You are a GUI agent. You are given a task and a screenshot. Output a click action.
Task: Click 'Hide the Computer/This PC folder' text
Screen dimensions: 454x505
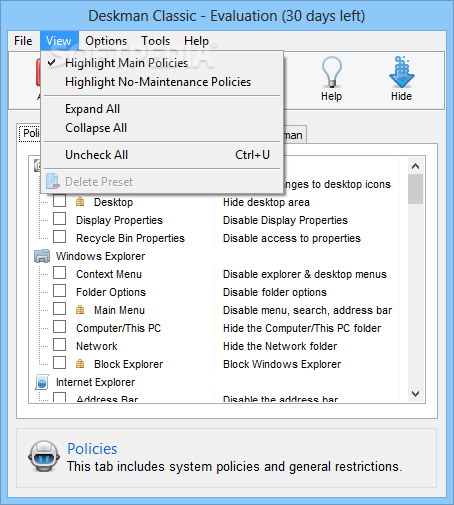pos(302,328)
